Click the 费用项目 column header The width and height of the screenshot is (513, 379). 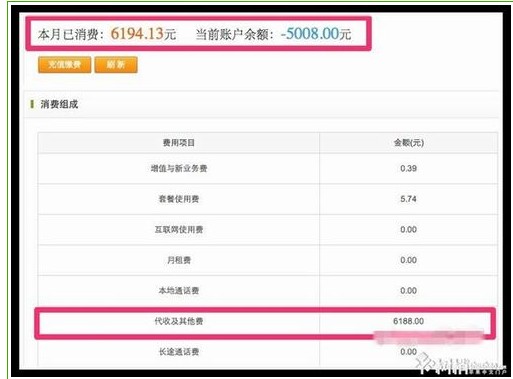tap(179, 143)
